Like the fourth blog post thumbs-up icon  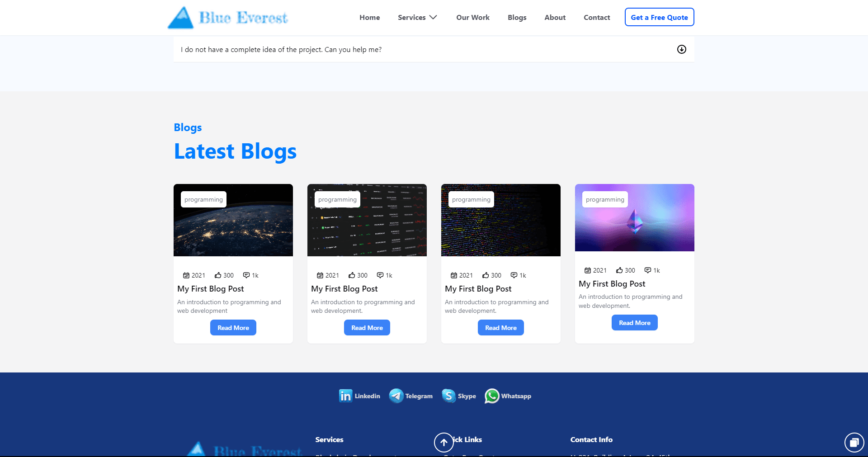coord(619,270)
